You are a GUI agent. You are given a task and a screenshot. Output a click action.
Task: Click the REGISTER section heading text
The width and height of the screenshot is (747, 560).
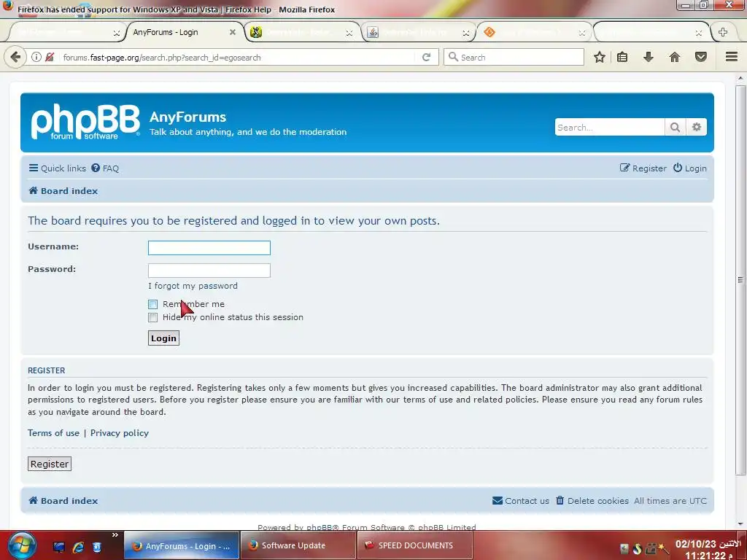pyautogui.click(x=46, y=370)
